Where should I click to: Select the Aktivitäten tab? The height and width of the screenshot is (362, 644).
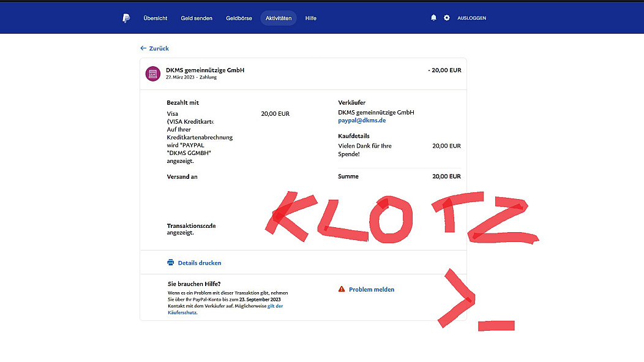coord(279,18)
